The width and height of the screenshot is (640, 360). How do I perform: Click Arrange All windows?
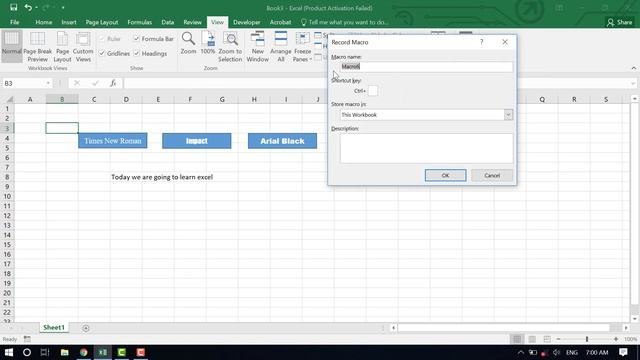point(281,46)
